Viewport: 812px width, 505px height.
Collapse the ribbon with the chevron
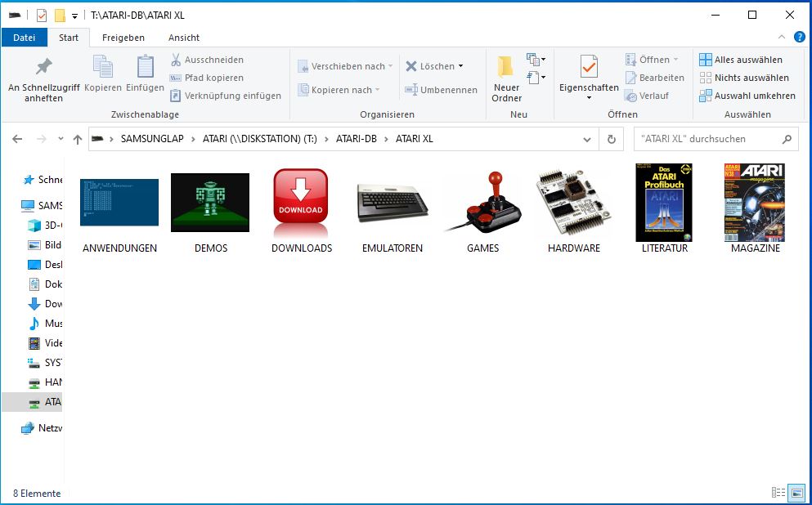pos(782,37)
